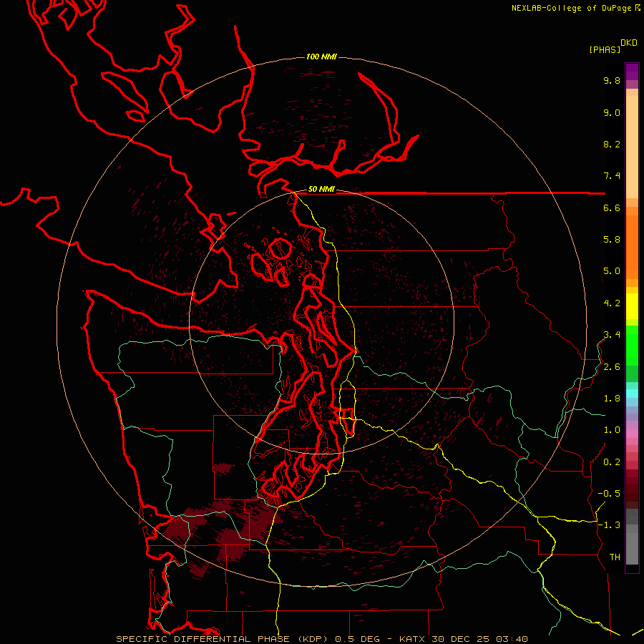Click the SPECIFIC DIFFERENTIAL PHASE (KDP) caption

click(x=223, y=639)
